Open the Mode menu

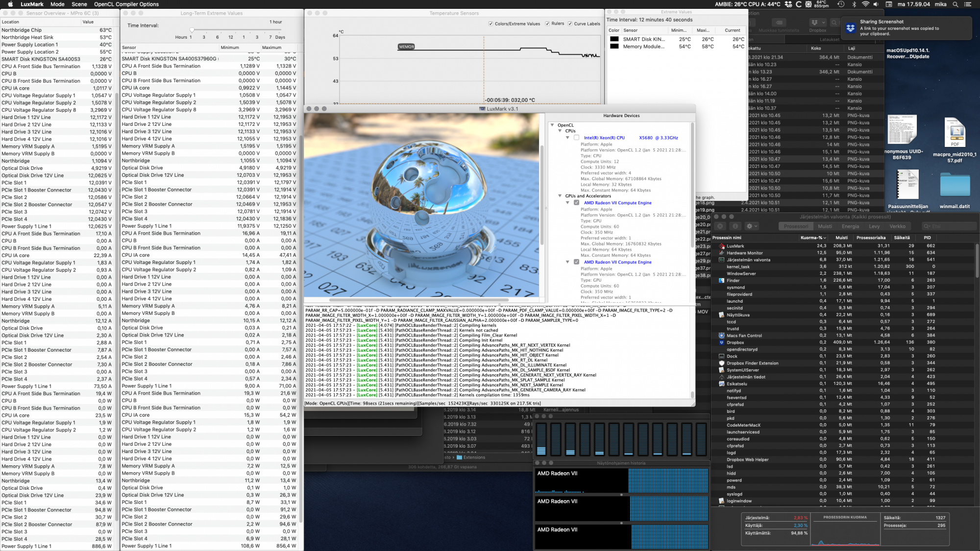[57, 4]
